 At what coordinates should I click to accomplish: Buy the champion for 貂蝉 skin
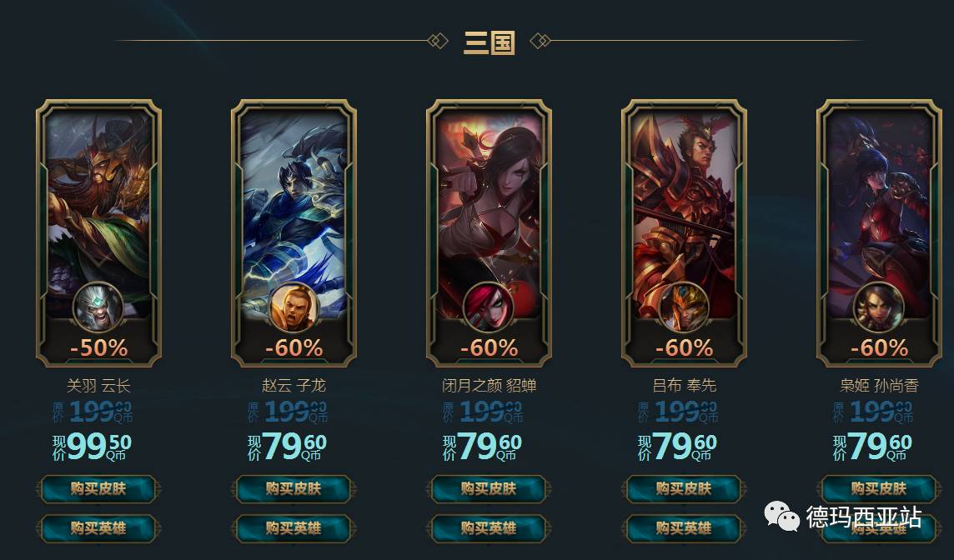tap(489, 528)
